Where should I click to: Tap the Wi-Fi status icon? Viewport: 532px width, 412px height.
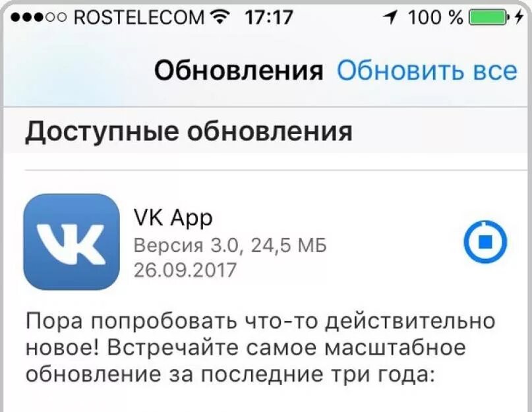220,16
